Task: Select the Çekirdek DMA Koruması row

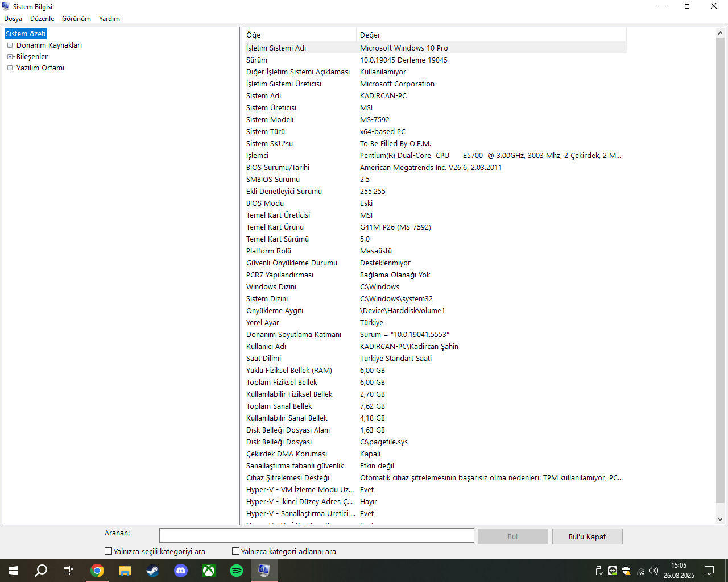Action: point(435,454)
